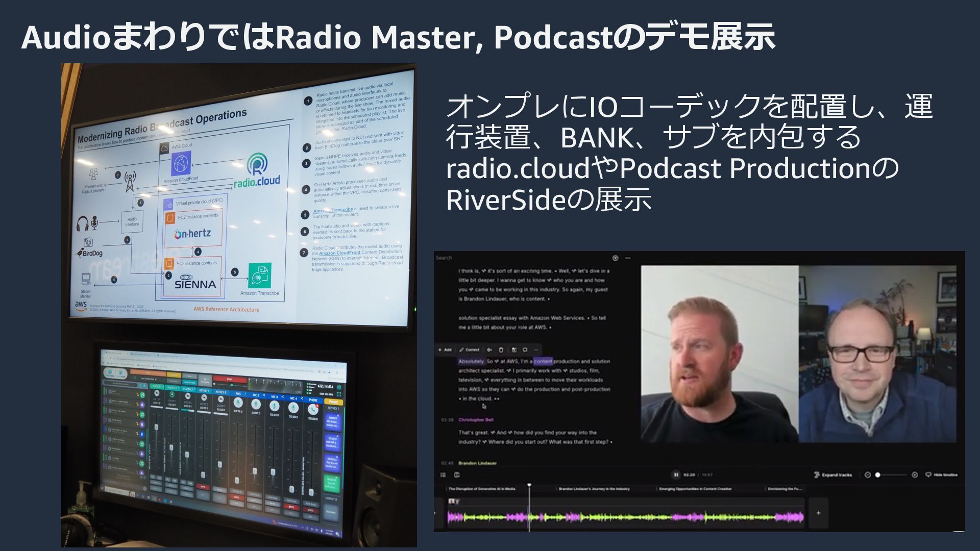Click the HOTKEY 2 channel disc icon
980x551 pixels.
pos(220,399)
